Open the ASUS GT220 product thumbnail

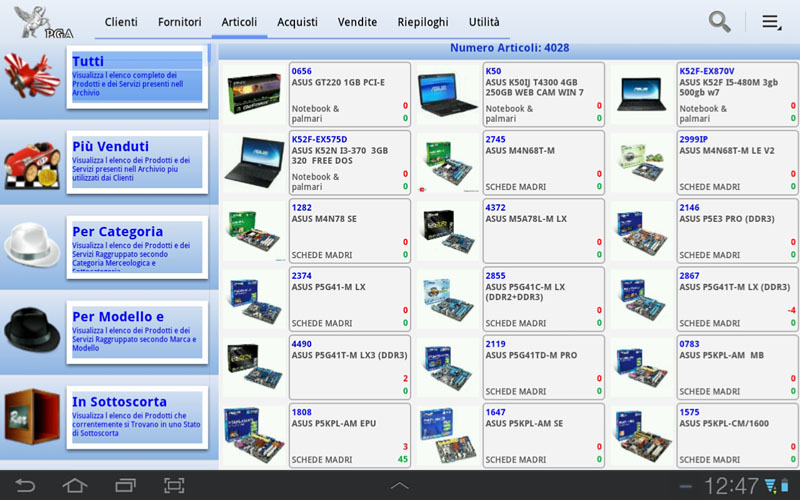click(x=254, y=94)
